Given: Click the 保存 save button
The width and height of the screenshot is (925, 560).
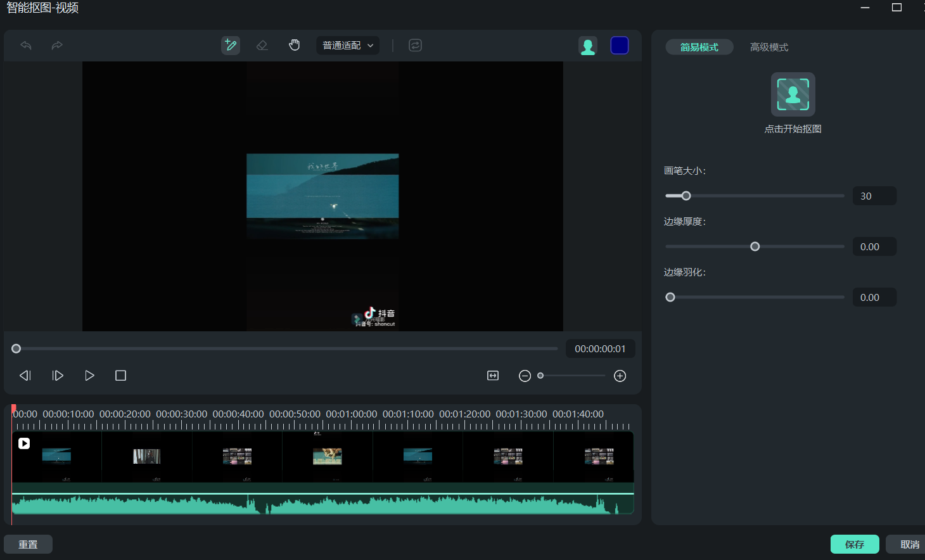Looking at the screenshot, I should [x=854, y=544].
